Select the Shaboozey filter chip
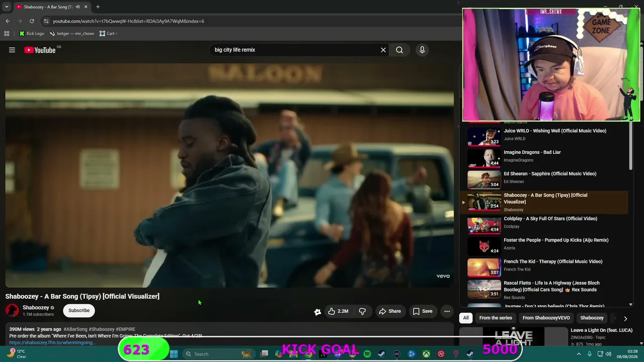Viewport: 644px width, 362px height. click(592, 318)
